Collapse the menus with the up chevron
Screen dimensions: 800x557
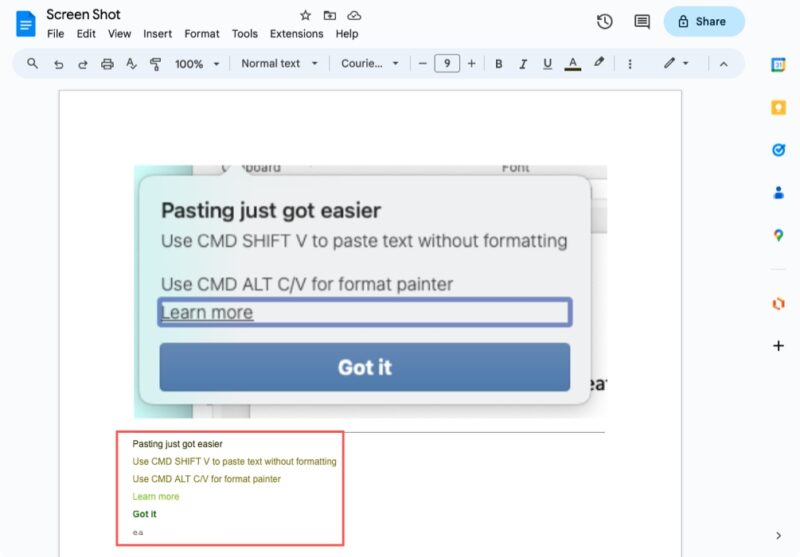click(723, 64)
